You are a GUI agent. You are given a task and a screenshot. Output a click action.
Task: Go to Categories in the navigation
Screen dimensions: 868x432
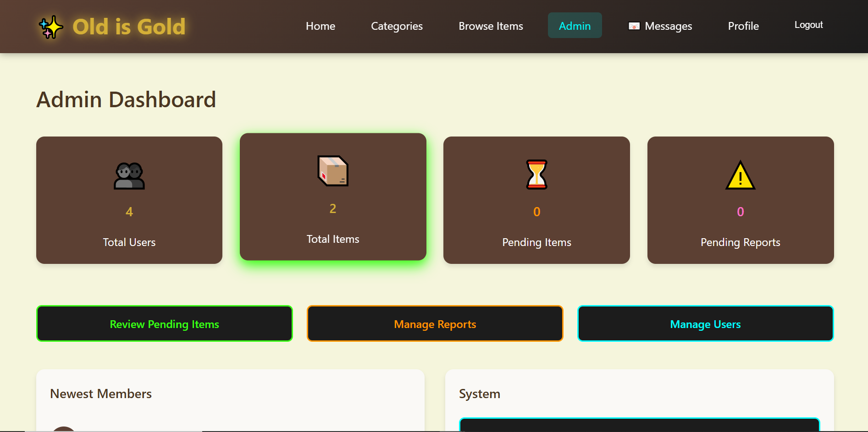point(397,26)
